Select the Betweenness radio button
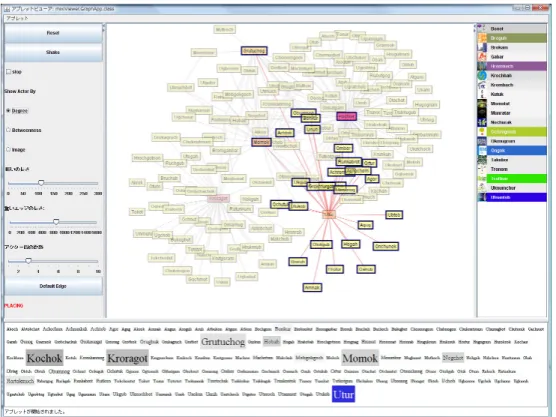This screenshot has height=417, width=556. 8,130
